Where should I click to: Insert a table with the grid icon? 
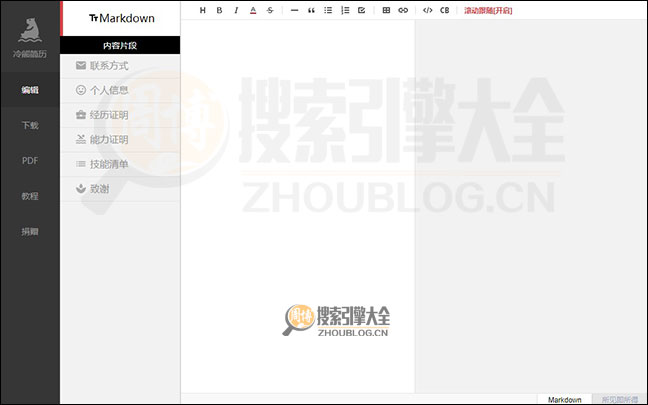[386, 10]
